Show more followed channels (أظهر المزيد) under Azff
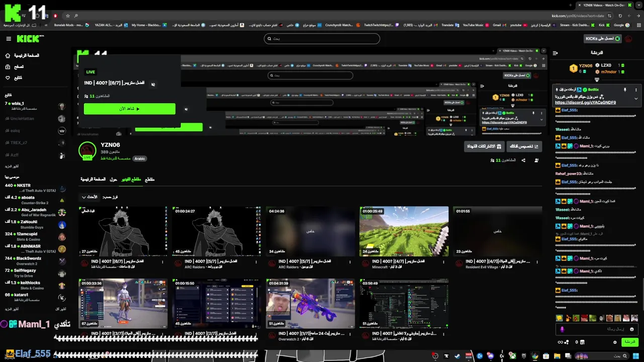The height and width of the screenshot is (362, 644). pyautogui.click(x=12, y=166)
